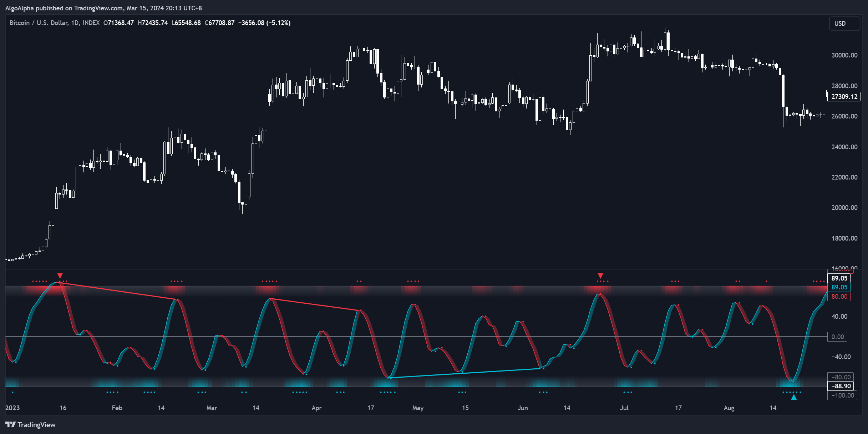
Task: Click the 40.00 oscillator scale label
Action: (x=839, y=316)
